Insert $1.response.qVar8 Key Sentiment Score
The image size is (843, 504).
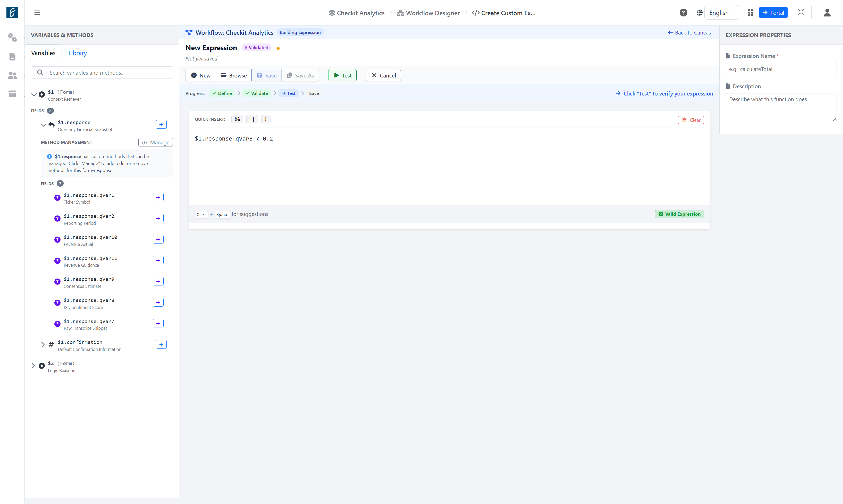(158, 303)
